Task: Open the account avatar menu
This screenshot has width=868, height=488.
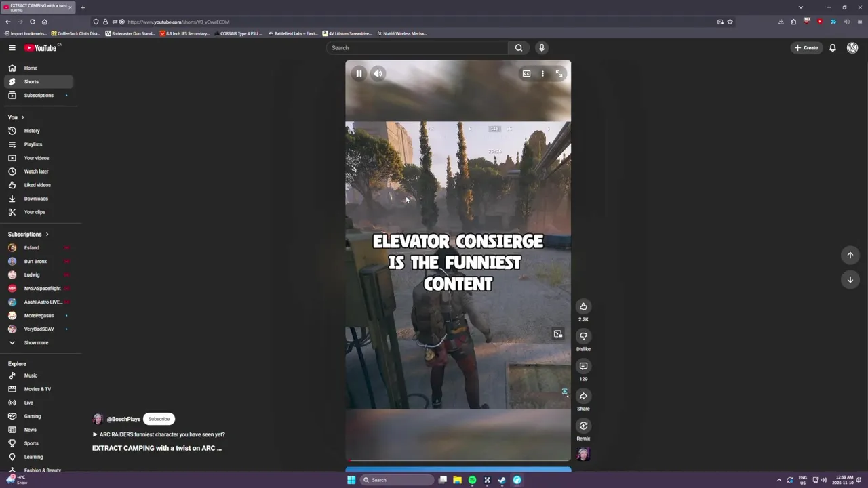Action: point(852,47)
